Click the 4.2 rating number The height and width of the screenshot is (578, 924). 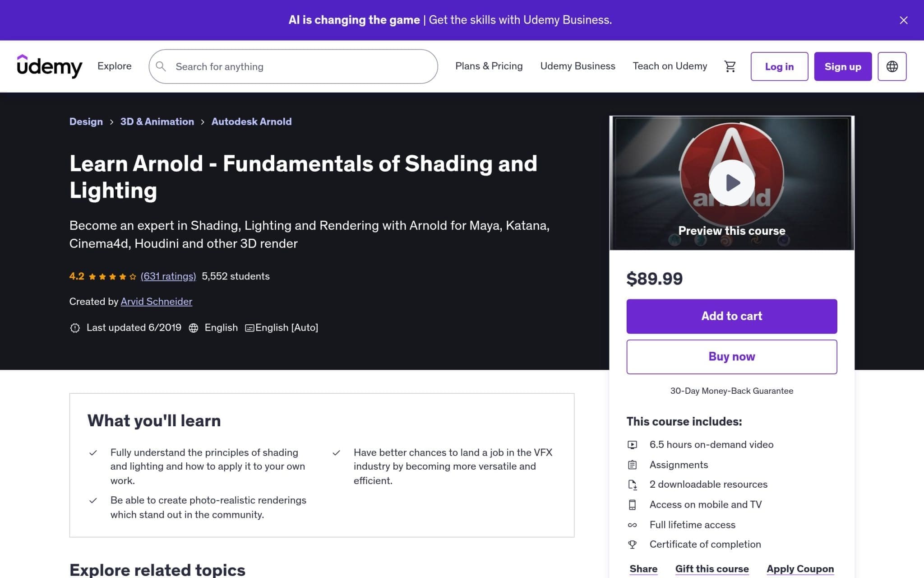(77, 276)
